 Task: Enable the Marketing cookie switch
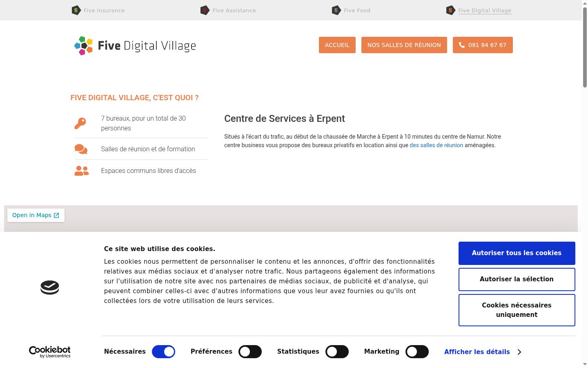point(417,352)
